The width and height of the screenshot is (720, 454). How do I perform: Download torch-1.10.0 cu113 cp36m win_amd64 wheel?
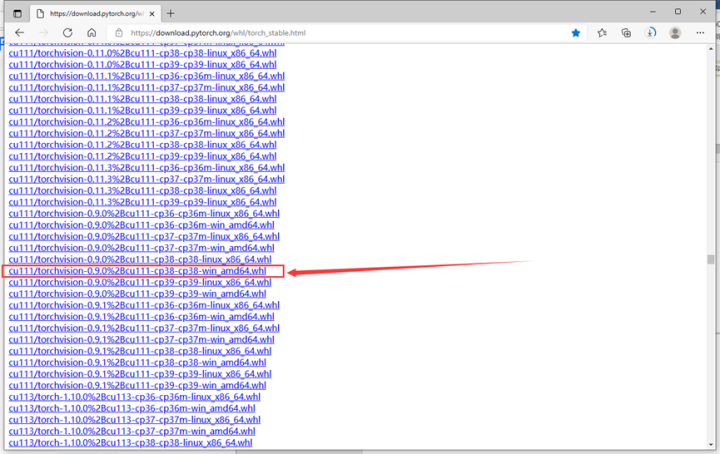pos(132,409)
